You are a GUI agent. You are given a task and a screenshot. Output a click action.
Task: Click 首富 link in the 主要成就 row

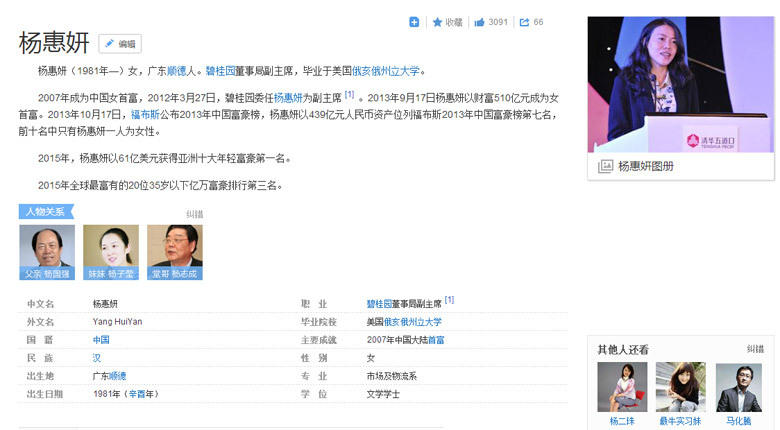pos(436,340)
